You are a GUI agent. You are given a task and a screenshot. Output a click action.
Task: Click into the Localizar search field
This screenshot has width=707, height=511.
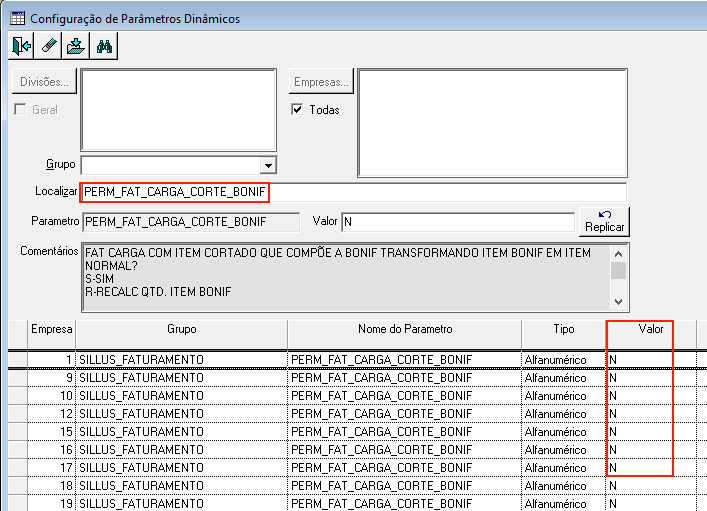point(353,192)
